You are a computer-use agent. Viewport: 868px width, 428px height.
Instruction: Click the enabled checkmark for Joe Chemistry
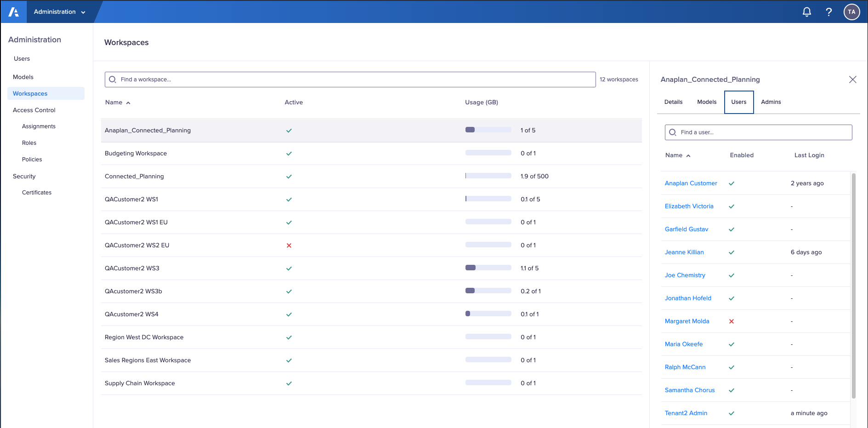coord(732,275)
